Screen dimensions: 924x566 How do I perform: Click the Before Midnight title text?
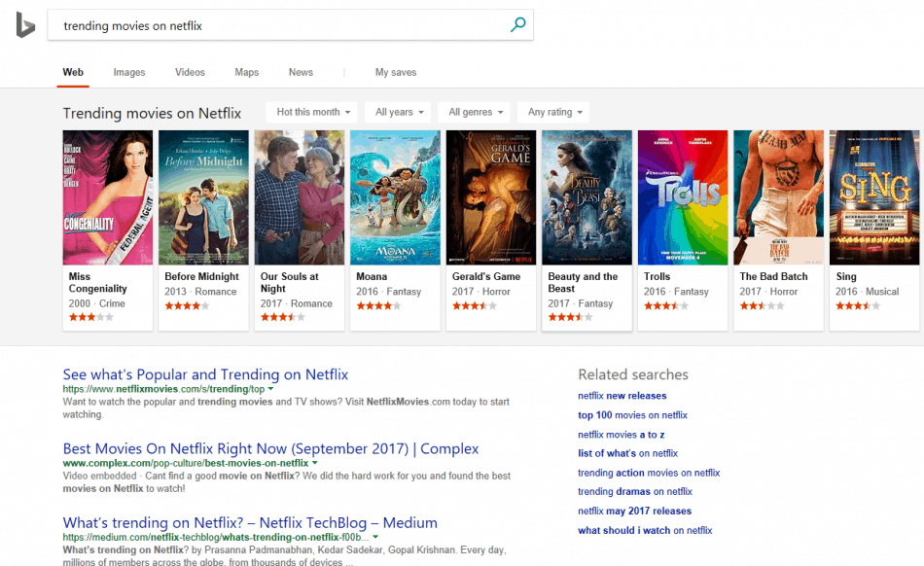(201, 276)
